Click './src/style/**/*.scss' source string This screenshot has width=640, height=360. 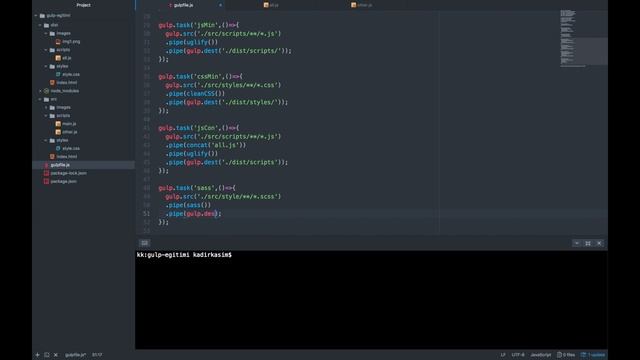238,196
